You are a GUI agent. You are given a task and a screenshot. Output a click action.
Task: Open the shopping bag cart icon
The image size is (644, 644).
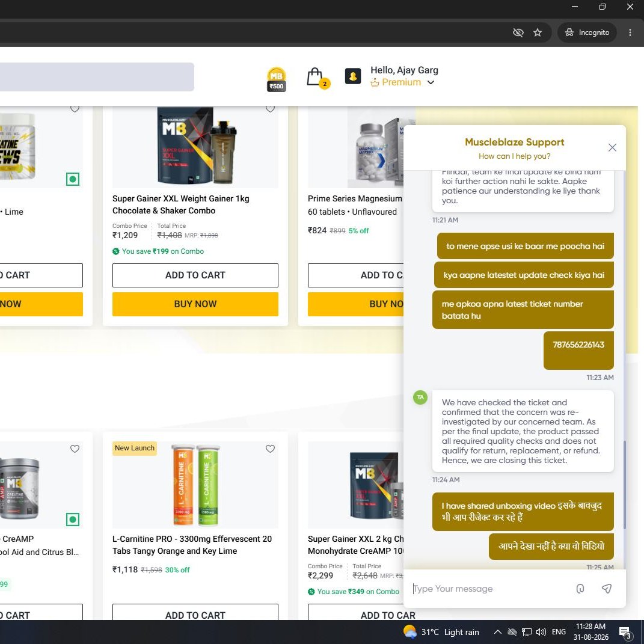tap(318, 77)
